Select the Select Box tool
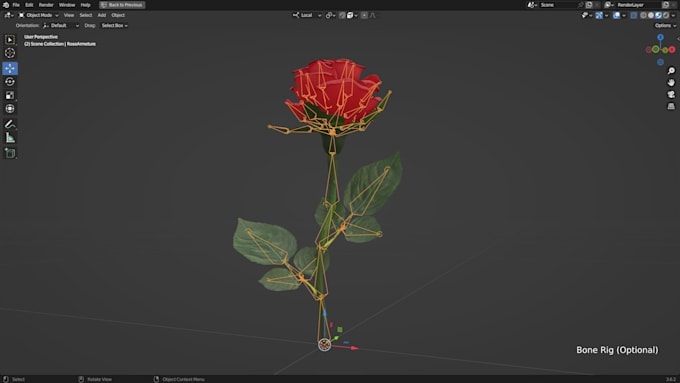680x383 pixels. point(10,40)
